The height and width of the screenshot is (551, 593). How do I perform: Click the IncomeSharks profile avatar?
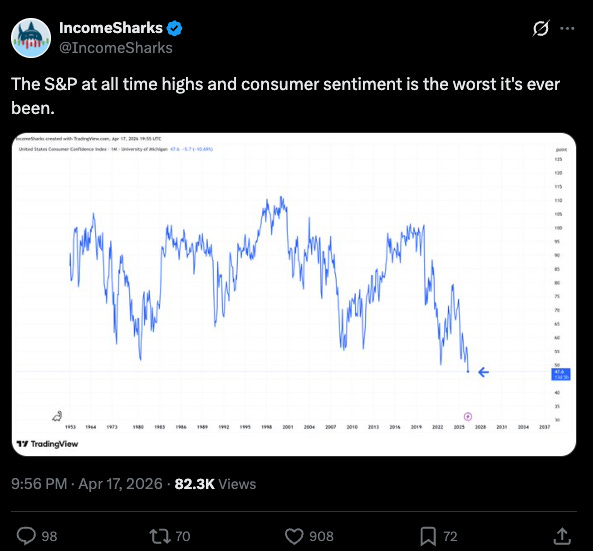[31, 38]
